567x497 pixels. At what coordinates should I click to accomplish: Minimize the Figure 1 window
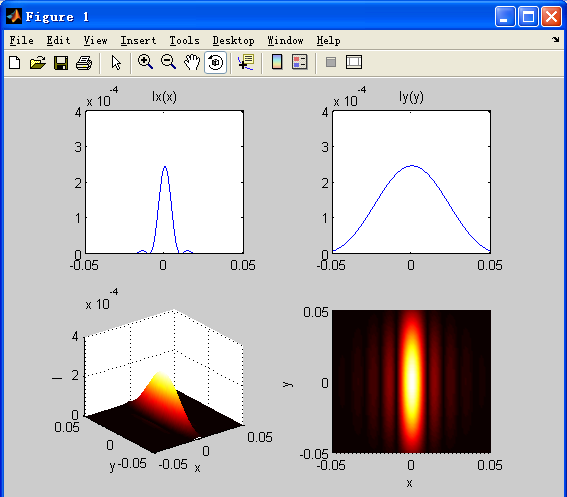click(x=505, y=17)
